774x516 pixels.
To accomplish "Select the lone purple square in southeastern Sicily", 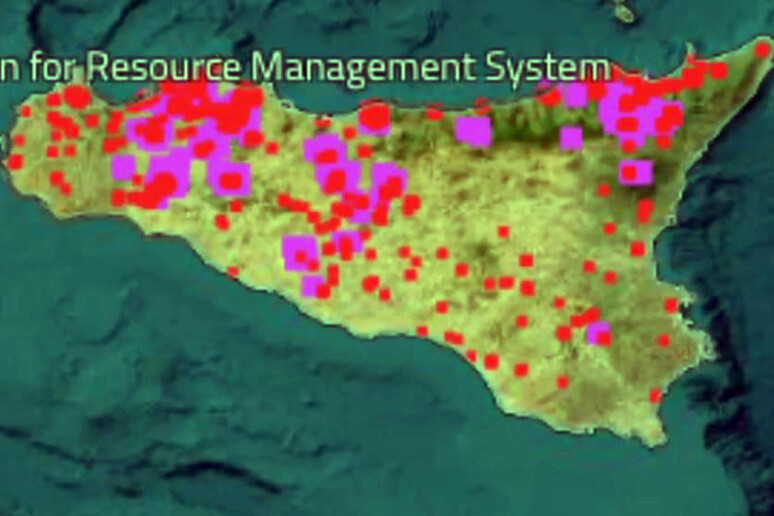I will click(599, 333).
